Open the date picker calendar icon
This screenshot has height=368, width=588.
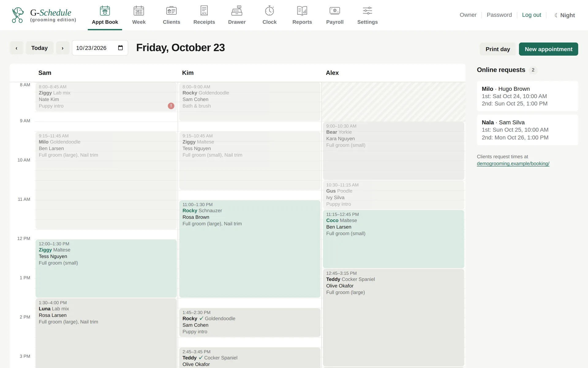pyautogui.click(x=120, y=48)
